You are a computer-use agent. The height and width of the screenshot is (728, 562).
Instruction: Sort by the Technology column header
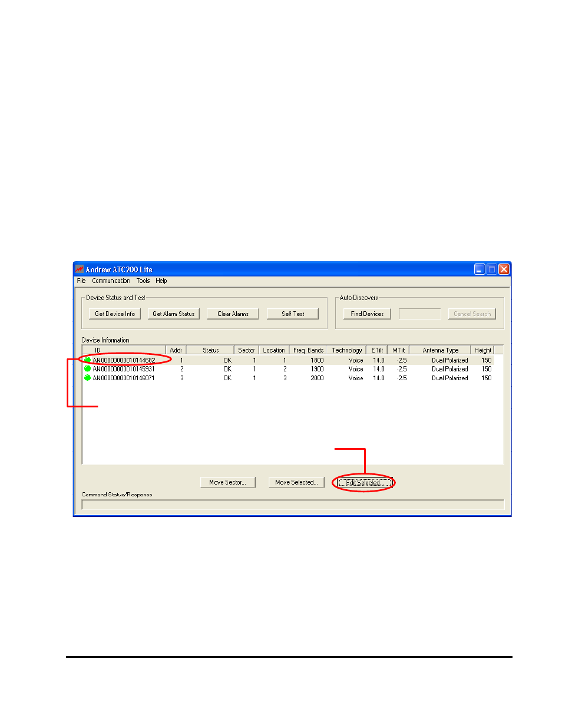(346, 350)
